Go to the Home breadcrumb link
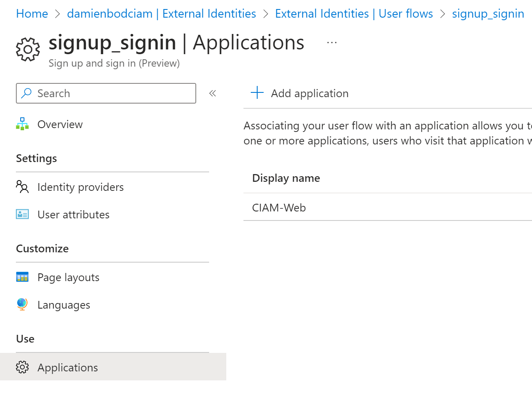This screenshot has width=532, height=395. (x=32, y=14)
